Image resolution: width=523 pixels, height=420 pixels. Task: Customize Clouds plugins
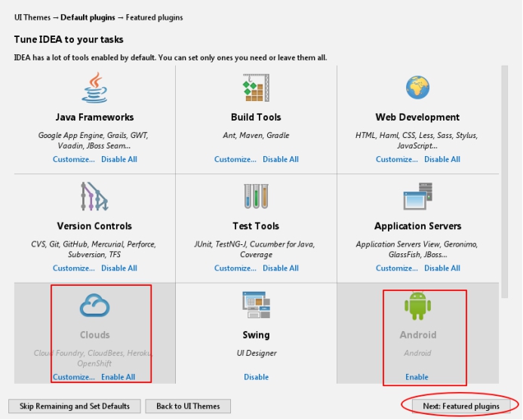coord(74,377)
